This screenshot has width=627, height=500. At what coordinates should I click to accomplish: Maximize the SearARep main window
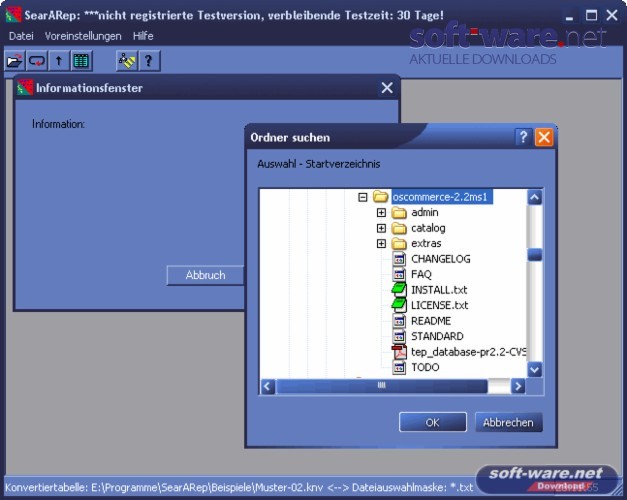pyautogui.click(x=591, y=16)
